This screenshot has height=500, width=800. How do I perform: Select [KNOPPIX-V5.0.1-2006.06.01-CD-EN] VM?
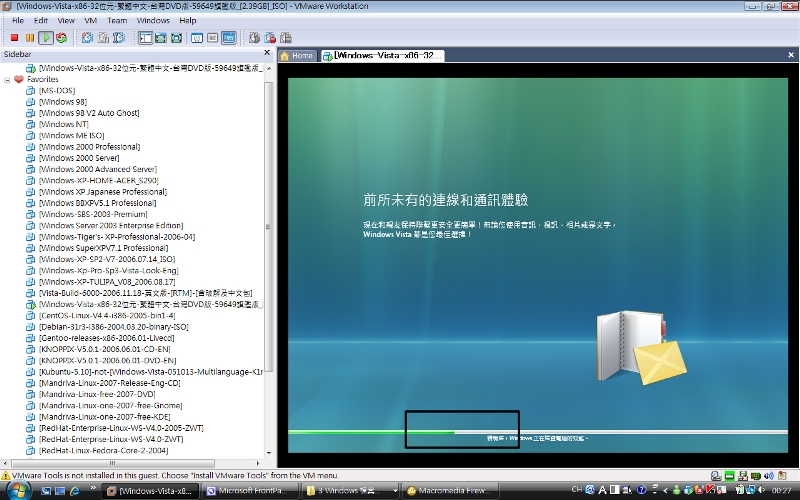pyautogui.click(x=105, y=349)
